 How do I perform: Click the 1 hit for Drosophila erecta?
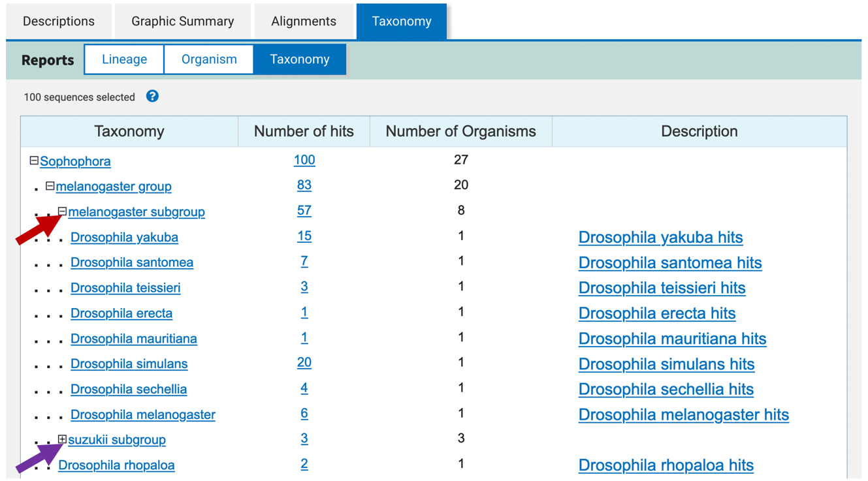[304, 313]
